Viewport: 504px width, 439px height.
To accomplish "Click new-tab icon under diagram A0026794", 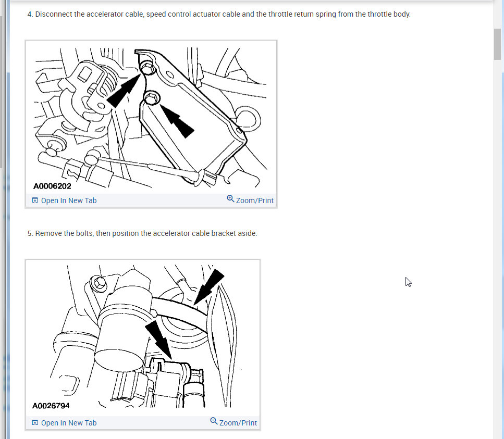I will click(35, 422).
